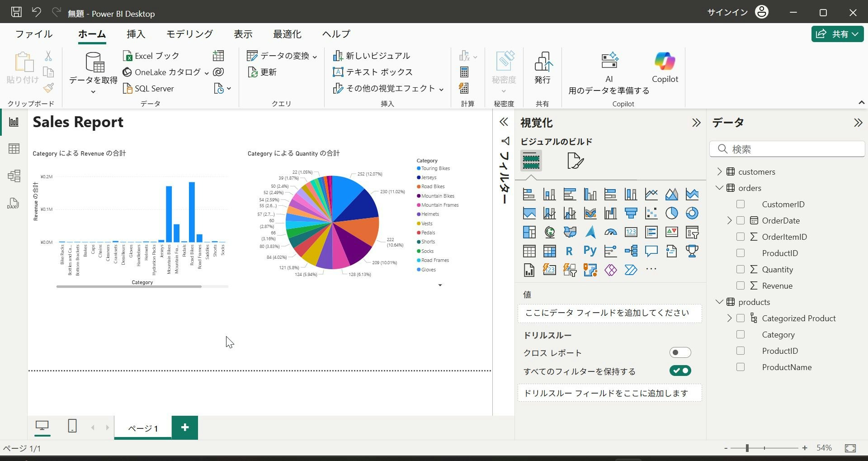
Task: Expand the filters pane chevron
Action: [504, 122]
